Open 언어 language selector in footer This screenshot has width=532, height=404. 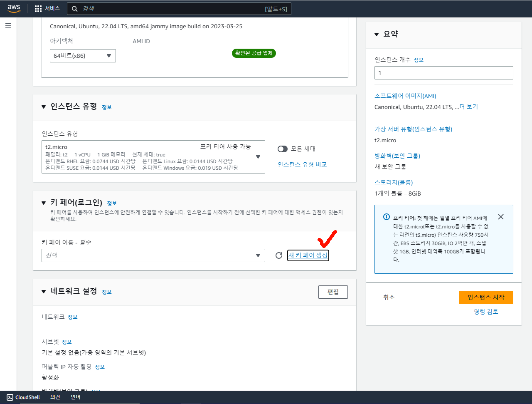point(75,397)
